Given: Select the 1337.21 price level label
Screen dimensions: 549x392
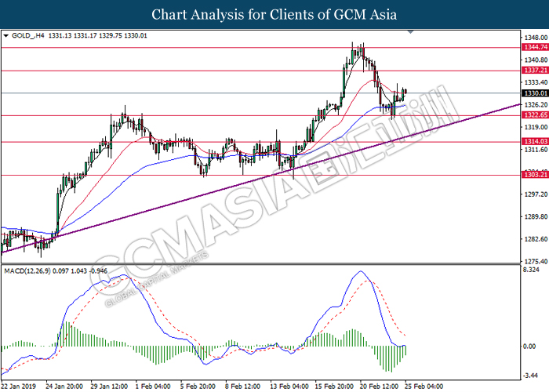Looking at the screenshot, I should click(x=535, y=71).
